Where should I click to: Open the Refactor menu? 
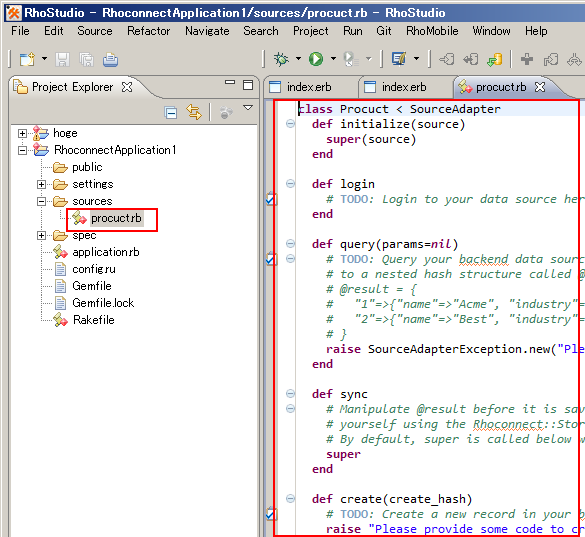click(148, 31)
